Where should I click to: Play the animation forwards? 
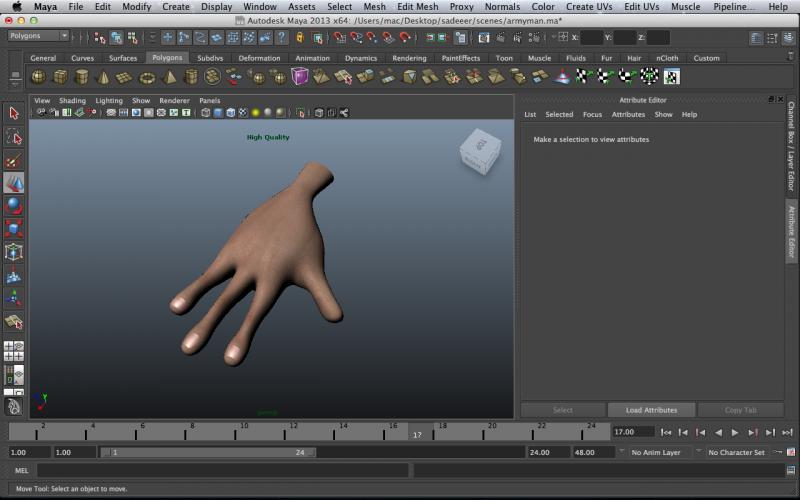(735, 432)
